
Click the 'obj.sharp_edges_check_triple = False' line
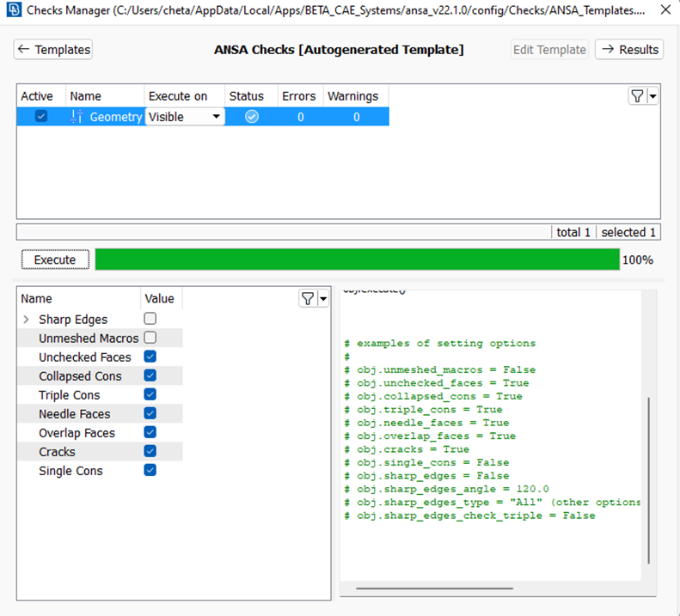[x=469, y=515]
